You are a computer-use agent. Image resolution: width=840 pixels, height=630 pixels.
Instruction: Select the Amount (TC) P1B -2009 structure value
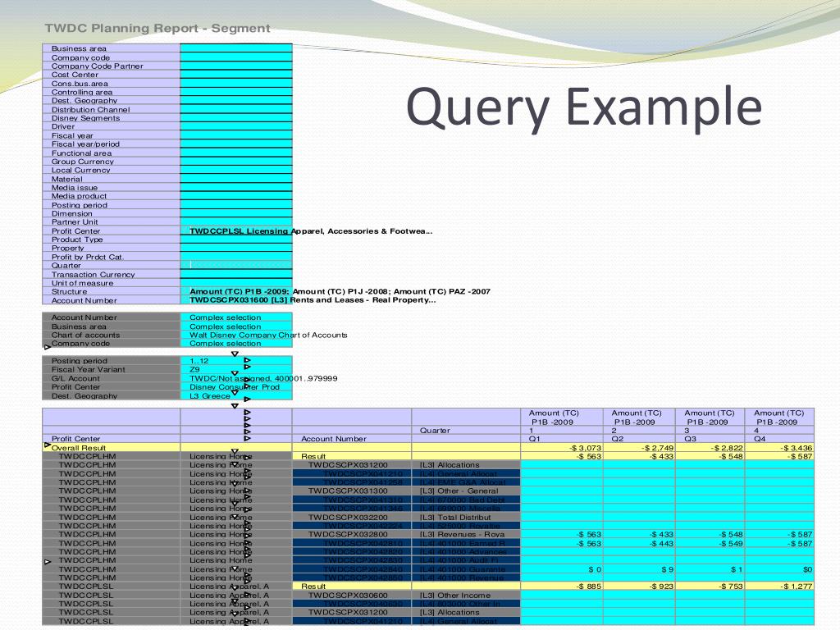(240, 291)
